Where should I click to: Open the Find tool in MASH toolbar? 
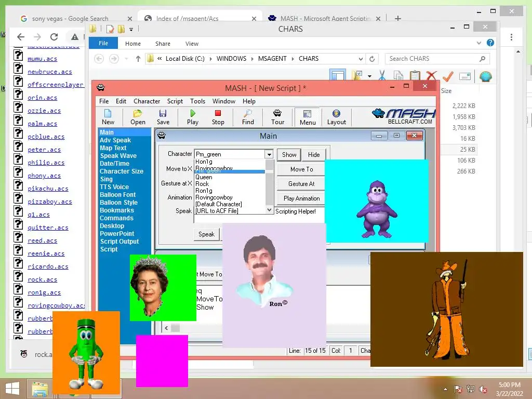coord(248,117)
